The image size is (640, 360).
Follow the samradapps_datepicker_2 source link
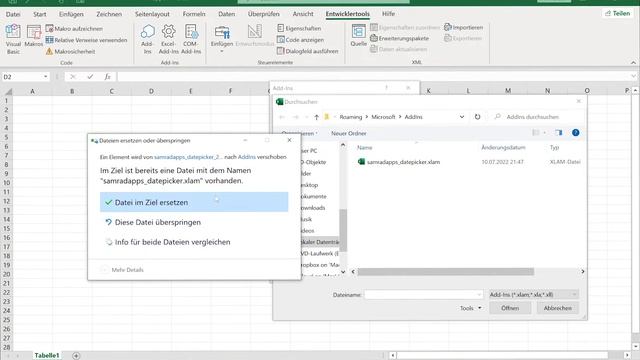188,157
